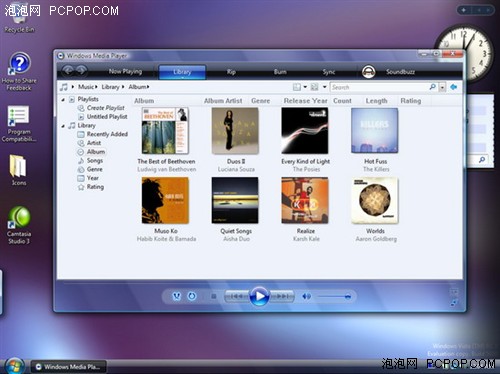Viewport: 500px width, 374px height.
Task: Open the Rip tab
Action: pos(231,72)
